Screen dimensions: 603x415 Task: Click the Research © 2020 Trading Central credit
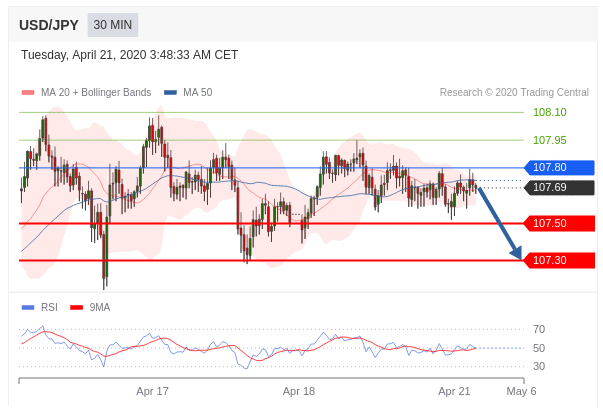[514, 93]
